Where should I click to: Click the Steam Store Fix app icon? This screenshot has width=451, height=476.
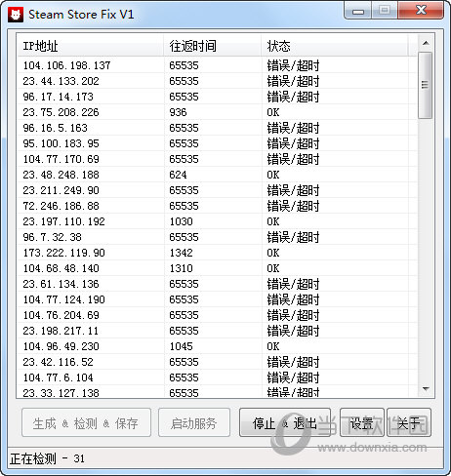tap(16, 15)
